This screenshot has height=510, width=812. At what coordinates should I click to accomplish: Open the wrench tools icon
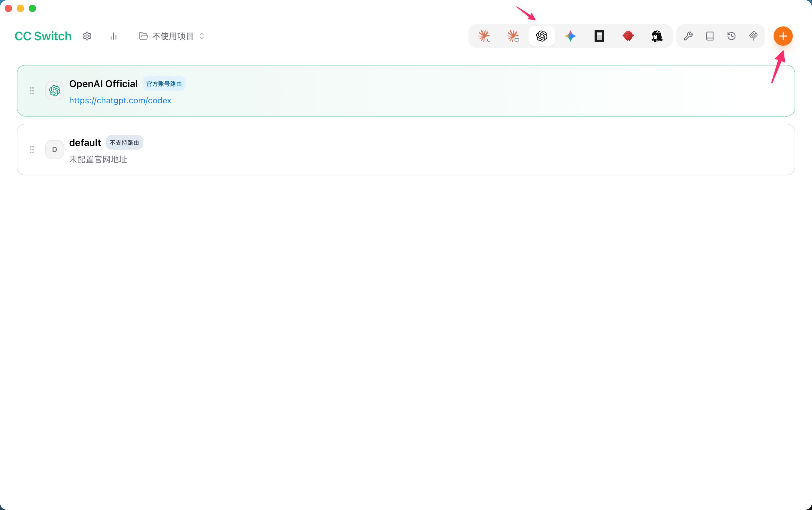[x=688, y=36]
